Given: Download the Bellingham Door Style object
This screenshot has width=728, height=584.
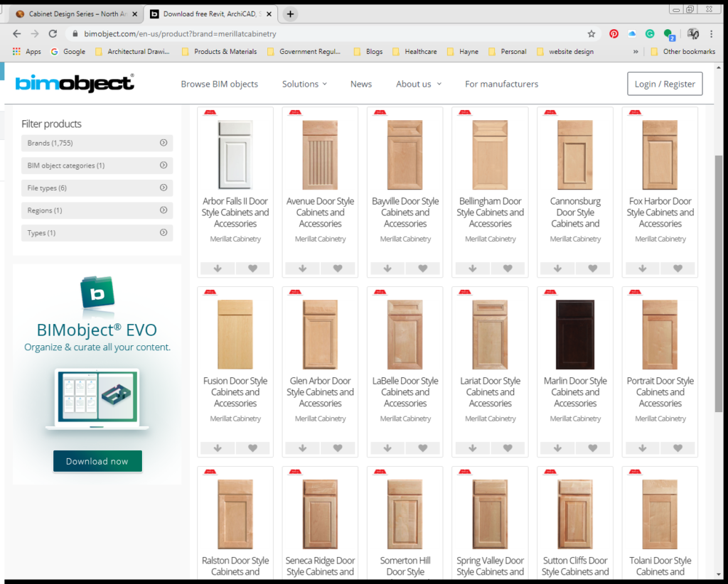Looking at the screenshot, I should coord(473,268).
